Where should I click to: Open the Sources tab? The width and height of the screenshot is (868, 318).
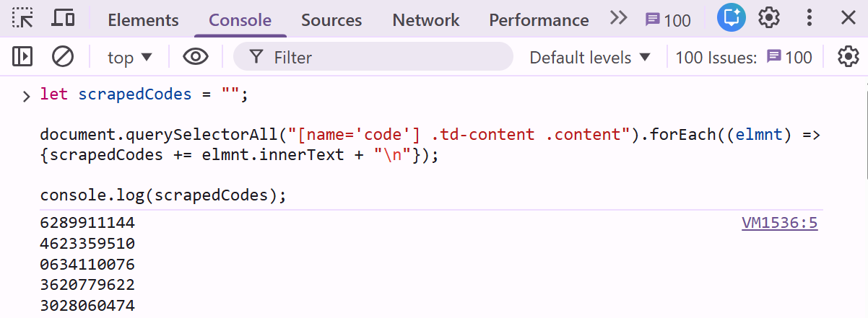pos(331,20)
